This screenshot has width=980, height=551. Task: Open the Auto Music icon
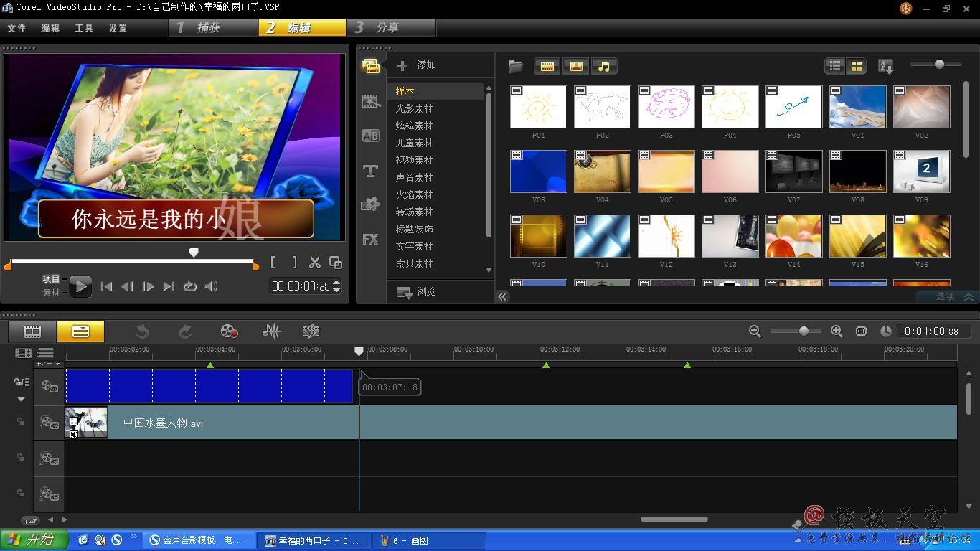point(311,331)
